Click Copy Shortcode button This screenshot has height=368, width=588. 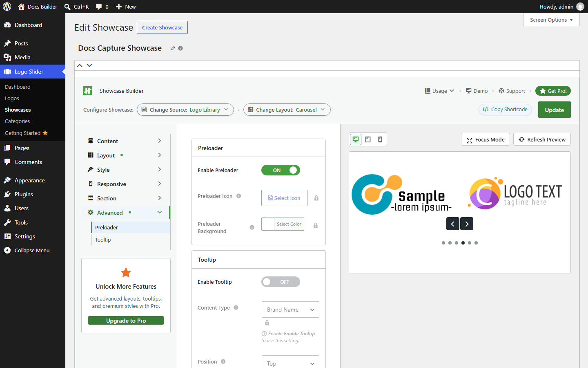point(505,110)
